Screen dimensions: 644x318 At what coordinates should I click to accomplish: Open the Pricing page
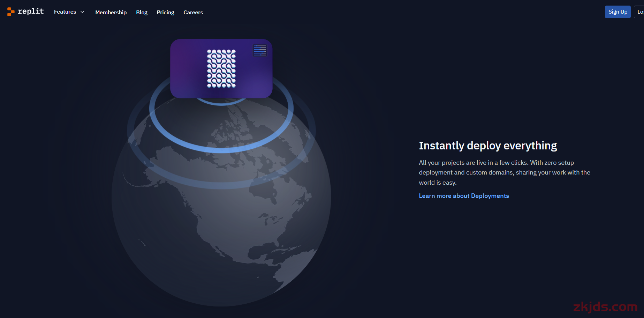pyautogui.click(x=165, y=12)
